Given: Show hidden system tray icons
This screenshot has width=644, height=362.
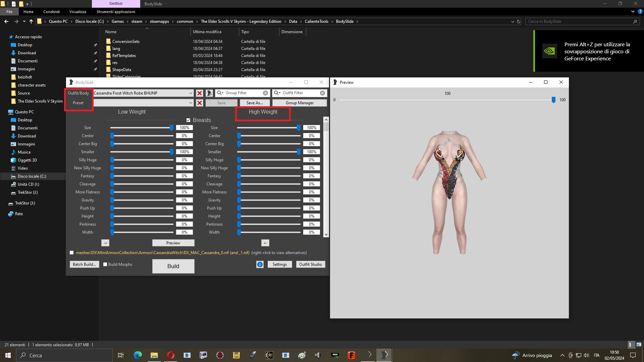Looking at the screenshot, I should tap(562, 355).
